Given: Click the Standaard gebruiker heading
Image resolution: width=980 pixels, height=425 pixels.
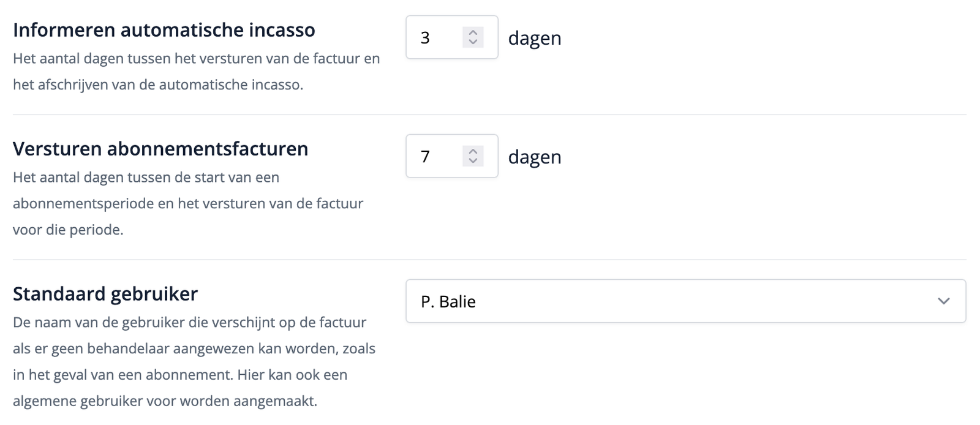Looking at the screenshot, I should pos(105,293).
